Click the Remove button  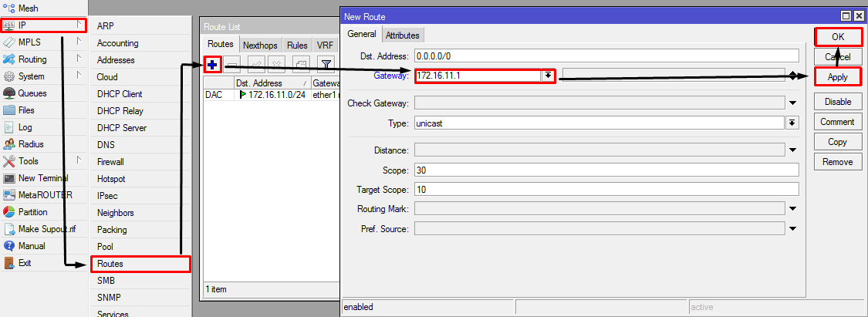(838, 162)
